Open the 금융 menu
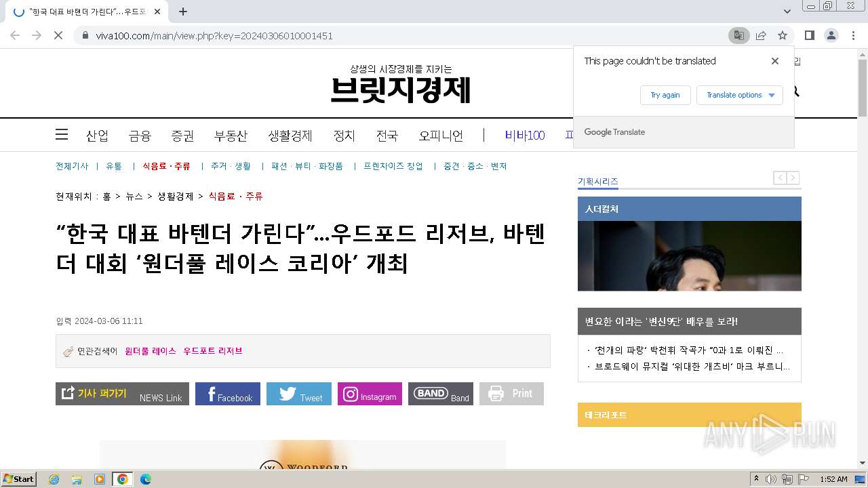Screen dimensions: 868x488 click(x=140, y=136)
